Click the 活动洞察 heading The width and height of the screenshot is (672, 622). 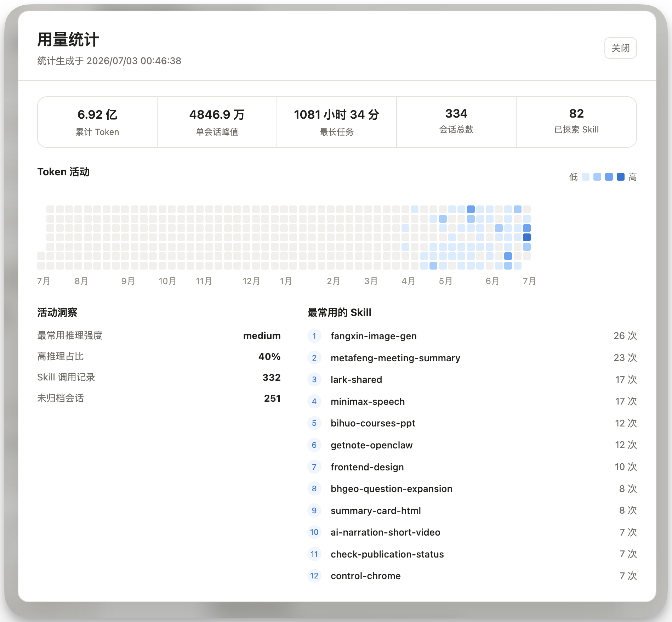pos(57,312)
